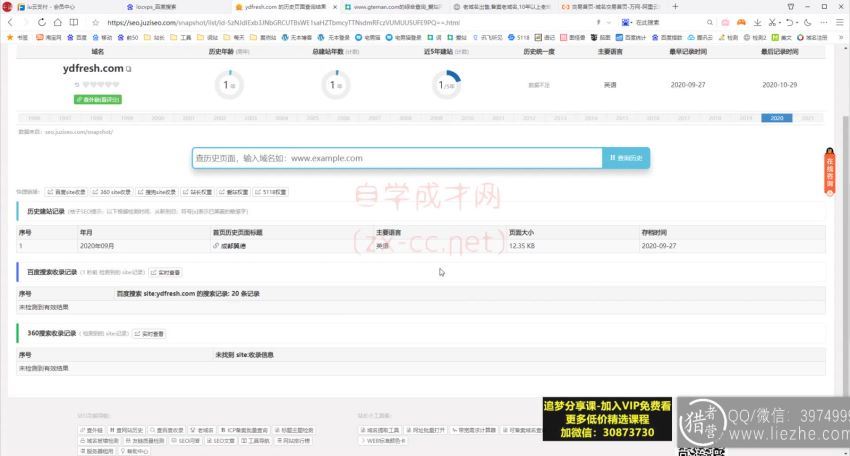Click the magnifier in browser search box
Viewport: 850px width, 456px height.
[710, 22]
